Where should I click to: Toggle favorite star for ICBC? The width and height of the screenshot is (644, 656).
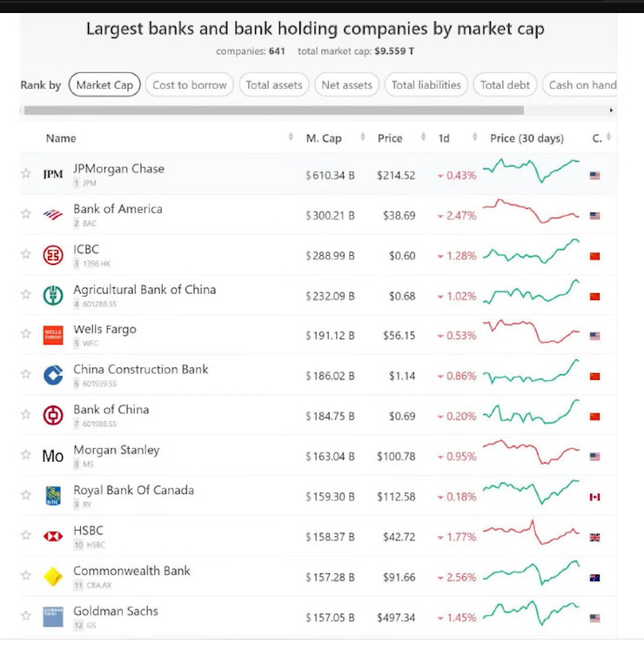coord(26,254)
